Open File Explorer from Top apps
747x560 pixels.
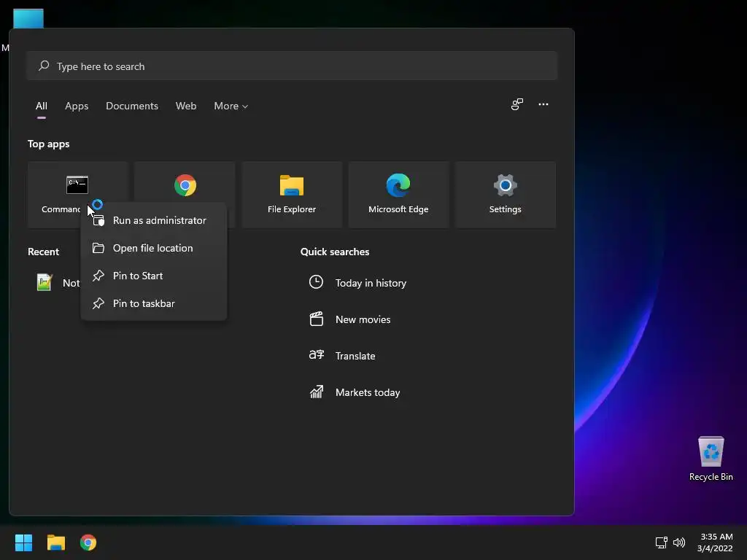(292, 194)
